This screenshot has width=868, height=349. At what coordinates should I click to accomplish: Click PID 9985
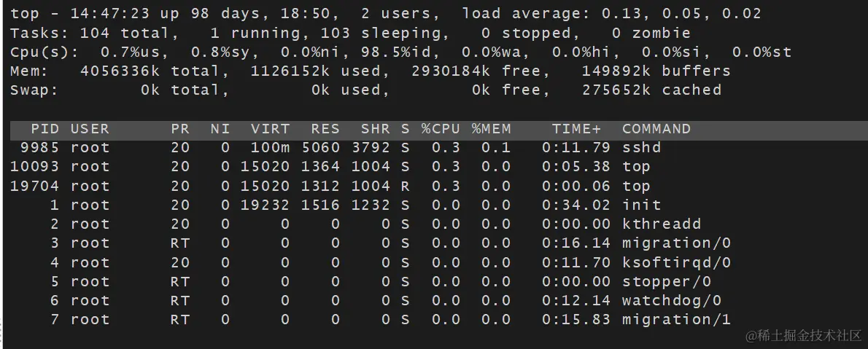[x=39, y=148]
